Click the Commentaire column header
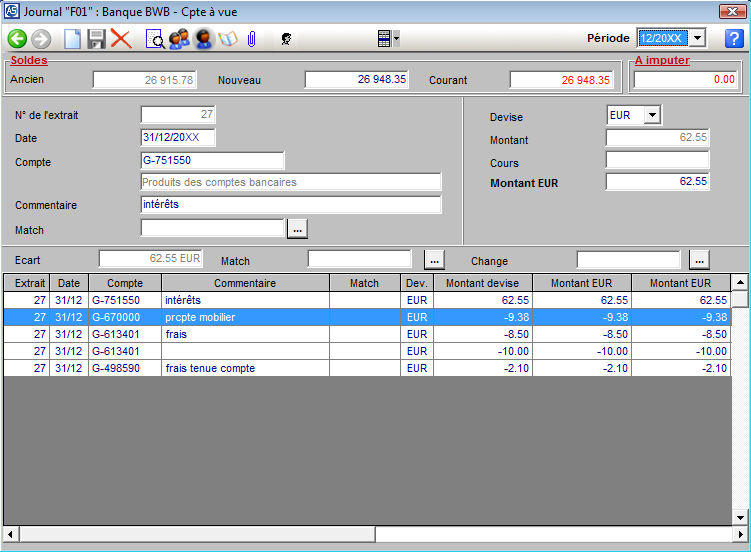 (x=245, y=283)
